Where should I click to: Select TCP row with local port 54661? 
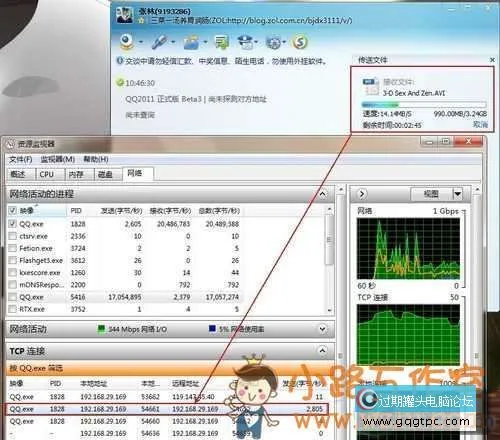click(x=167, y=409)
